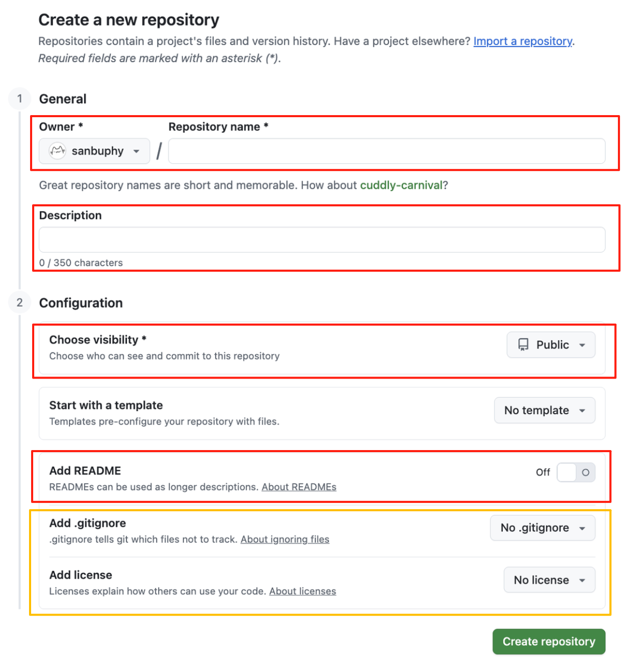Click the Create repository button

click(548, 641)
